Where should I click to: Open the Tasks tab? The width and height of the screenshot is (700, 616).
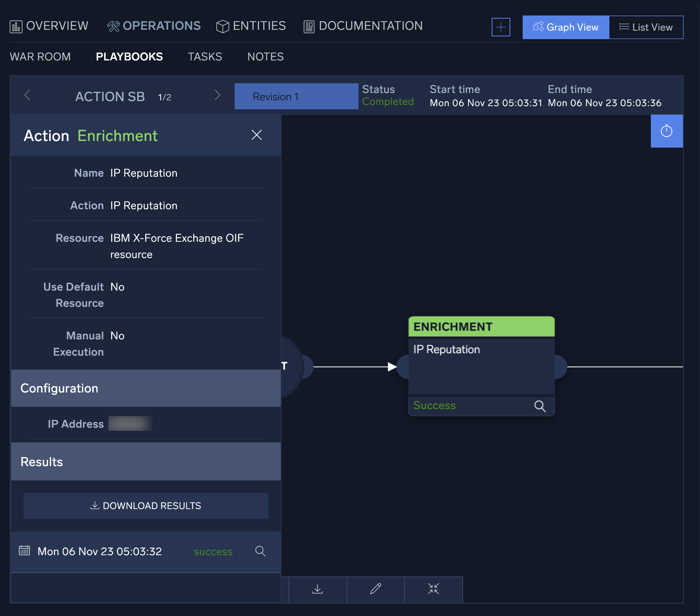click(205, 57)
